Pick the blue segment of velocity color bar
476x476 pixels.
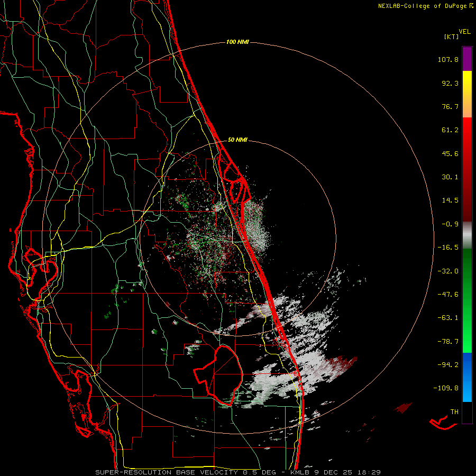pyautogui.click(x=467, y=377)
